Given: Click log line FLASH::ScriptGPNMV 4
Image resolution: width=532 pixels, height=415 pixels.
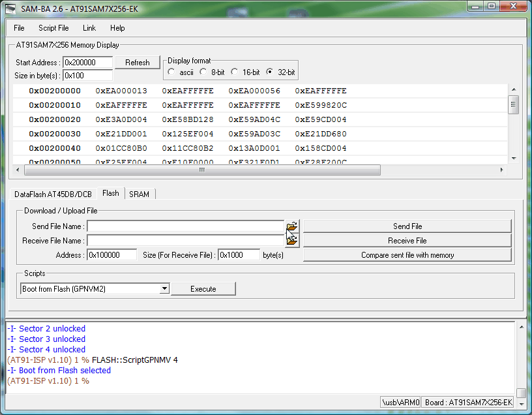Looking at the screenshot, I should [x=93, y=360].
